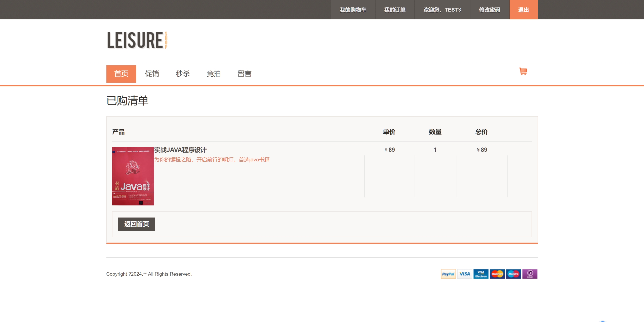The image size is (644, 322).
Task: Click the unit price ¥89 under 单价
Action: coord(389,150)
